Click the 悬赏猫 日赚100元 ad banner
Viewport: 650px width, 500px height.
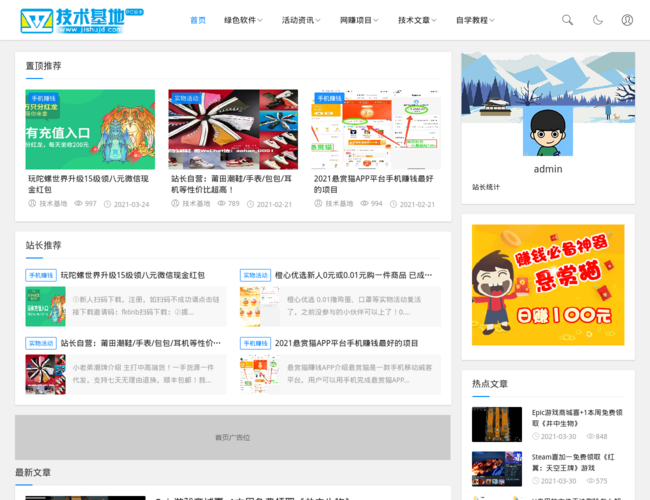point(547,285)
